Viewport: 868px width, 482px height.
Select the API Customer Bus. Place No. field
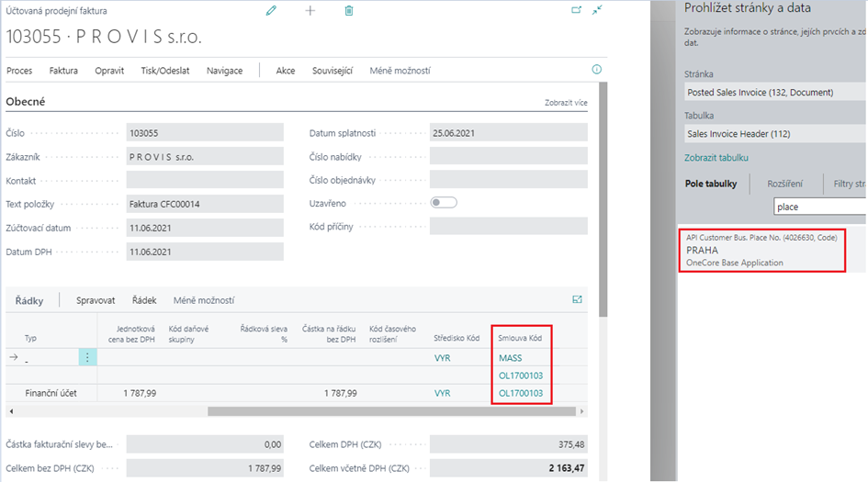761,249
